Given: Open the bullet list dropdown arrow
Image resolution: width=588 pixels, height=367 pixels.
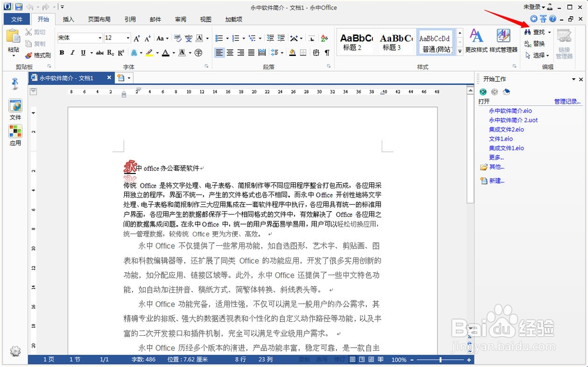Looking at the screenshot, I should click(x=226, y=38).
